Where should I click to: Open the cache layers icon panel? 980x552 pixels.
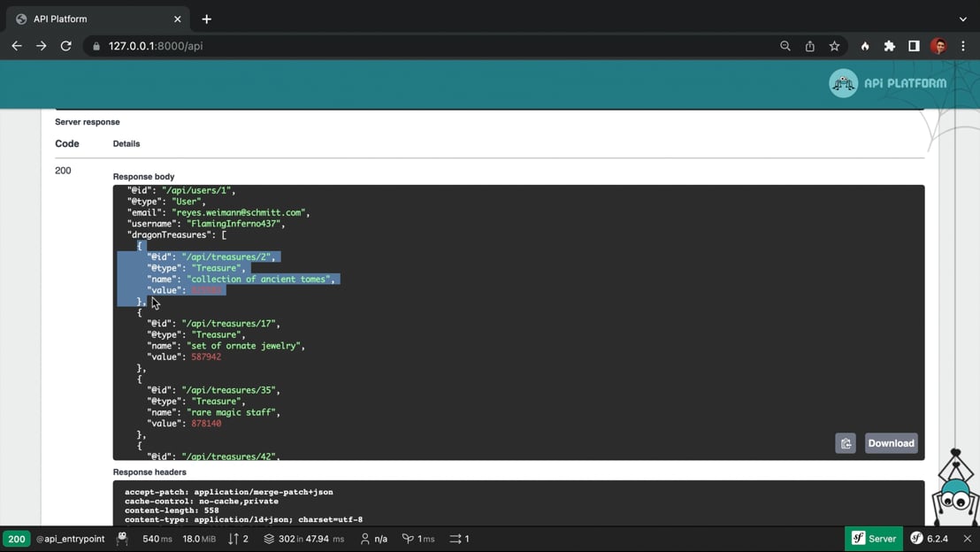pos(303,539)
